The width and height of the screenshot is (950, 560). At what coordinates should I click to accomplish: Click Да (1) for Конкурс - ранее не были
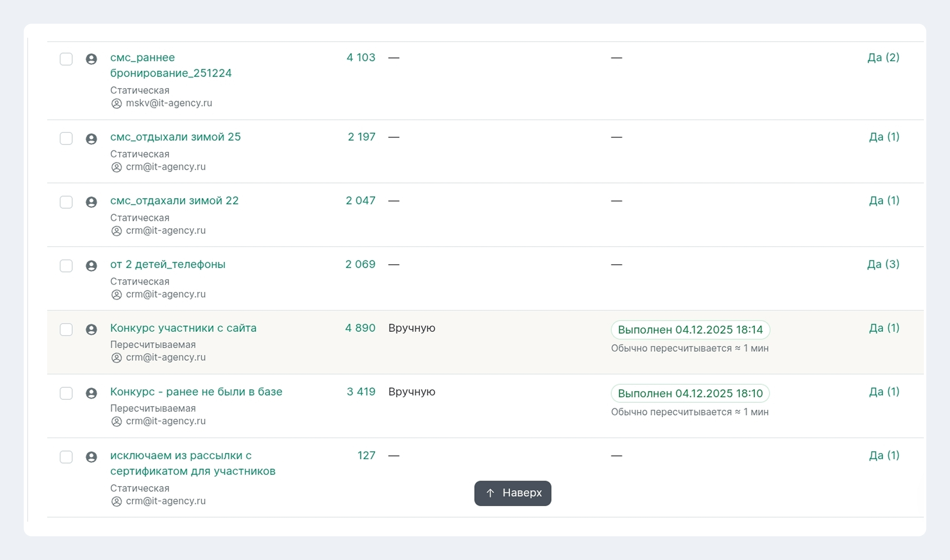click(x=884, y=392)
